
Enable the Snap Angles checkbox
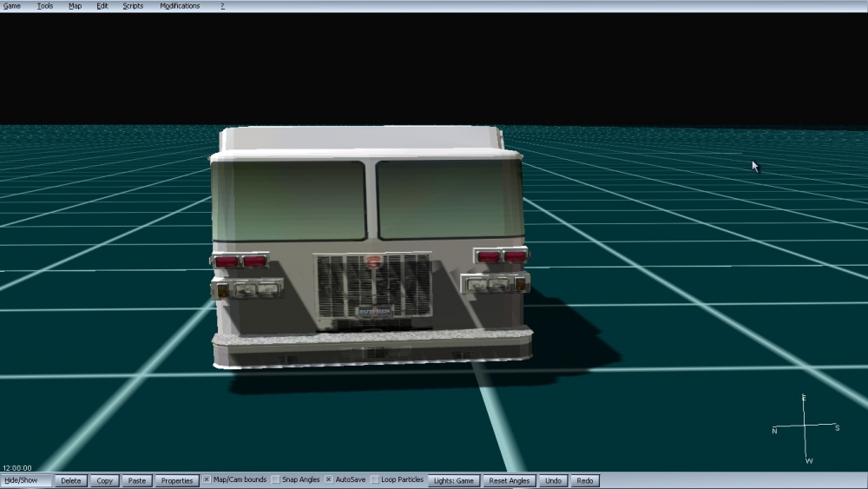point(276,479)
